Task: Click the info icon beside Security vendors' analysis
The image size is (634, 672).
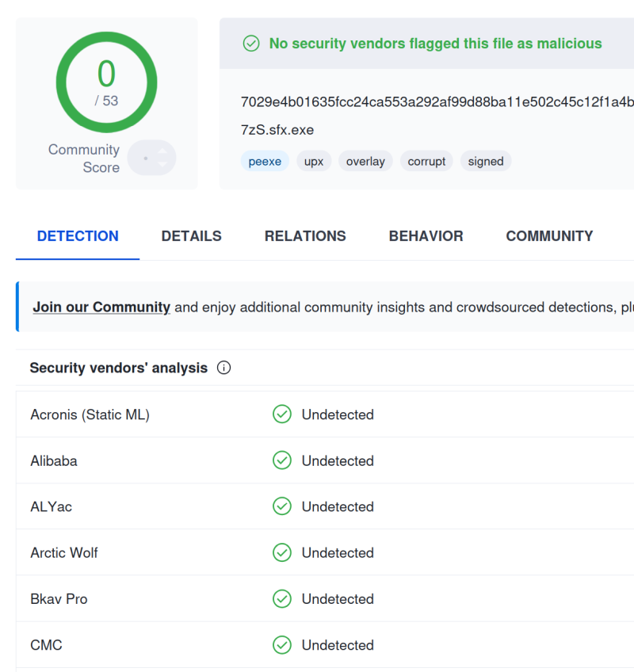Action: click(x=223, y=368)
